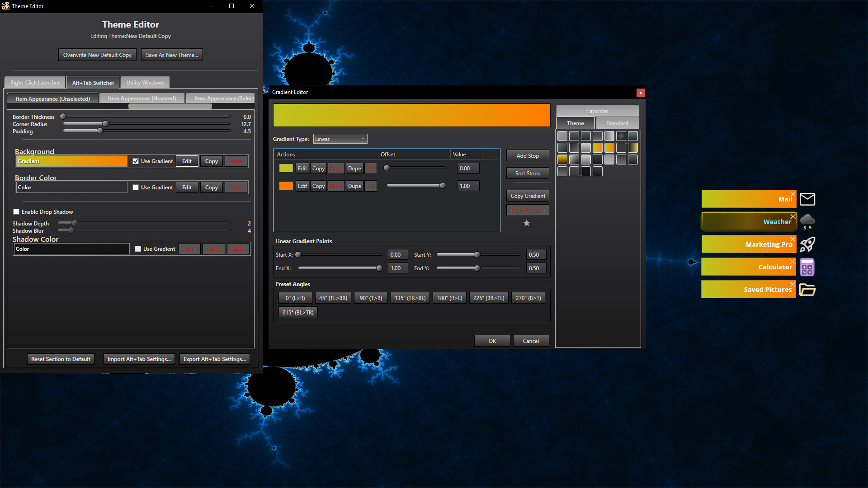Open the Saved Pictures folder icon

click(x=807, y=290)
